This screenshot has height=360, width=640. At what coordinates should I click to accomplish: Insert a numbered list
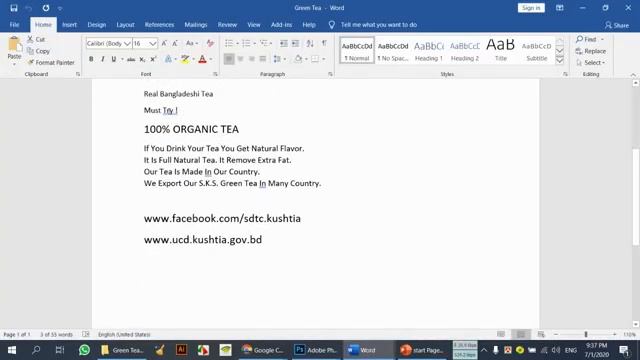tap(246, 43)
